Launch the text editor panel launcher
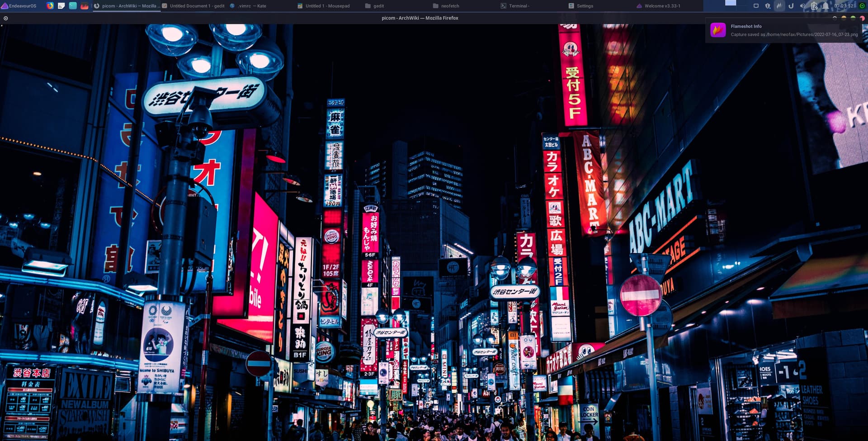 [61, 6]
